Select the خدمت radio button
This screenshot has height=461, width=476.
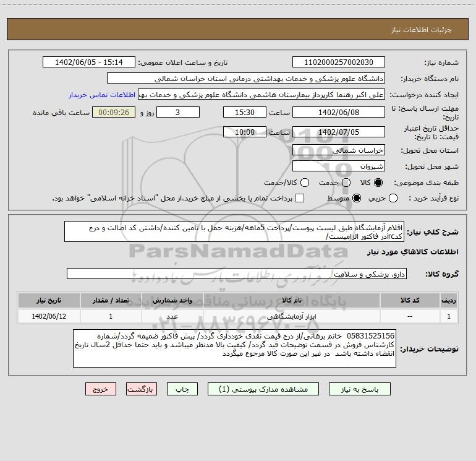(346, 183)
